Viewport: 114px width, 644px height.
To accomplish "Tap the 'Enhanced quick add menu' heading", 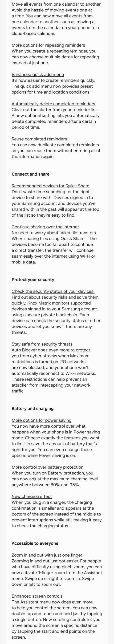I will click(38, 75).
